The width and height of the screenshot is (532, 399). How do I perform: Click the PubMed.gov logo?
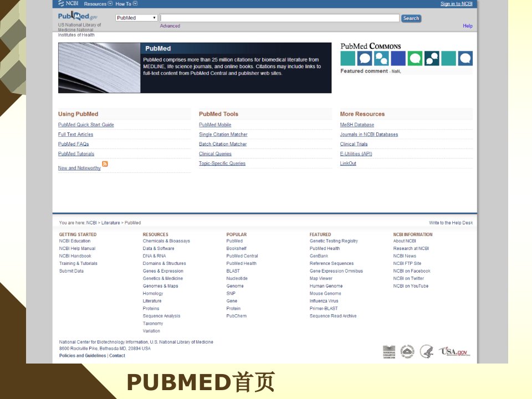(78, 16)
